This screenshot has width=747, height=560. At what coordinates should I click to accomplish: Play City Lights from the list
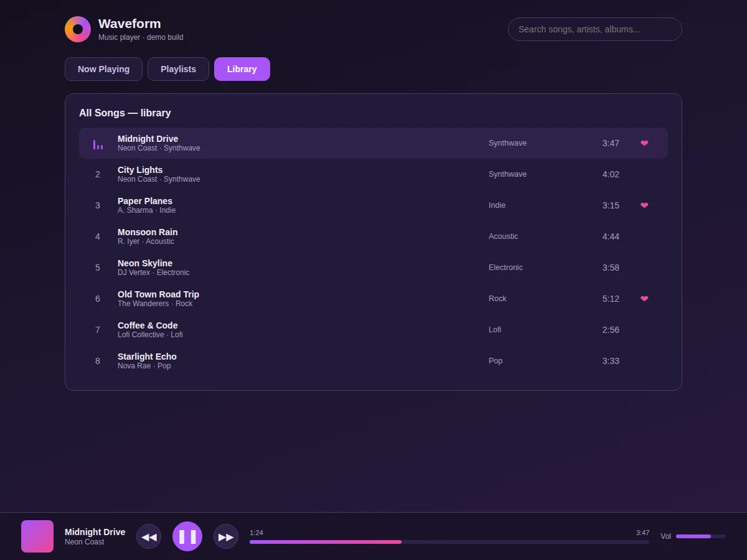point(374,174)
